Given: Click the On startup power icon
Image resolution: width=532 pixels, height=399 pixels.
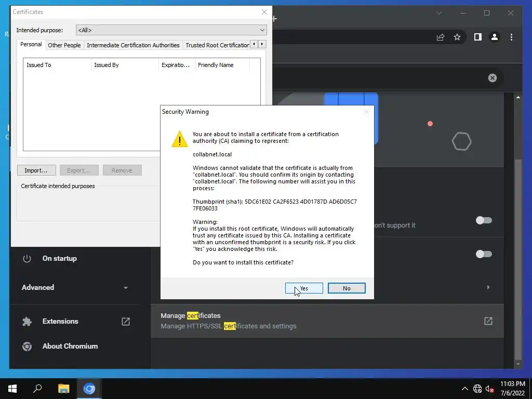Looking at the screenshot, I should [27, 259].
